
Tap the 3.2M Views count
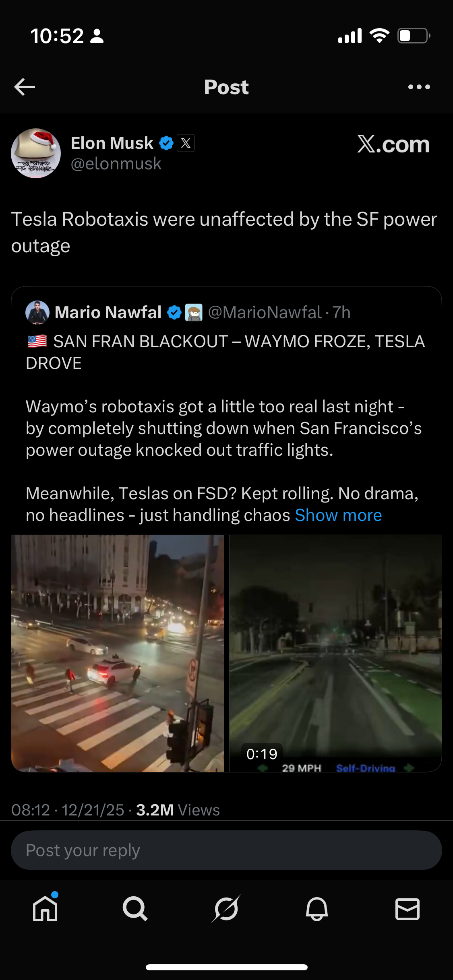(178, 810)
